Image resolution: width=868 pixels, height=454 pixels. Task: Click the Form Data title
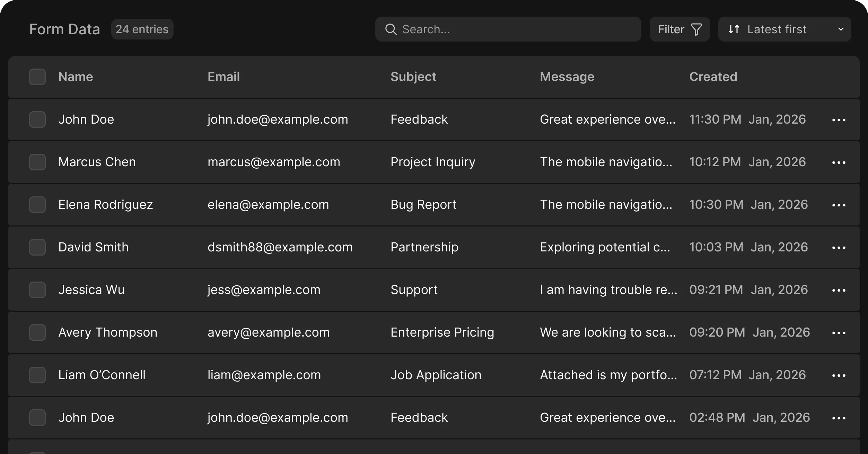65,29
